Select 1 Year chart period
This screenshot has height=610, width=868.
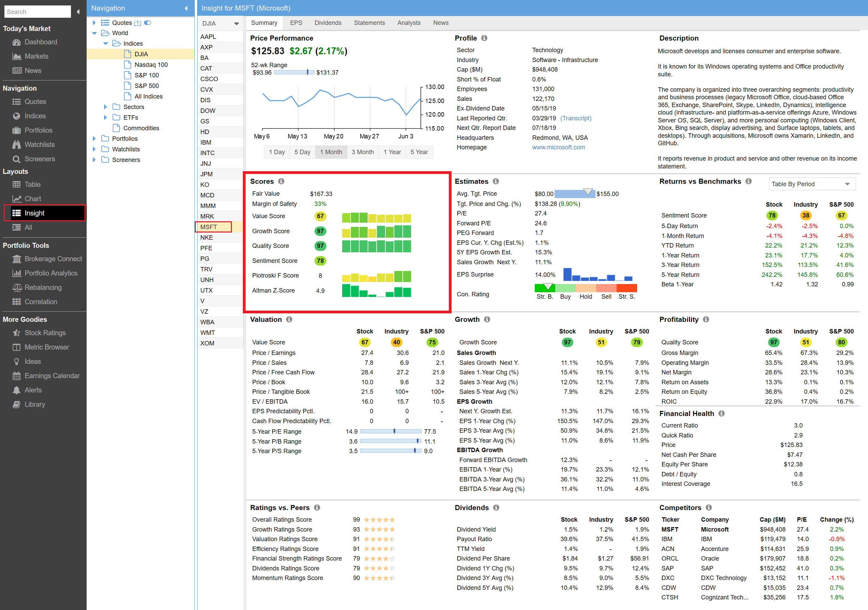(392, 152)
